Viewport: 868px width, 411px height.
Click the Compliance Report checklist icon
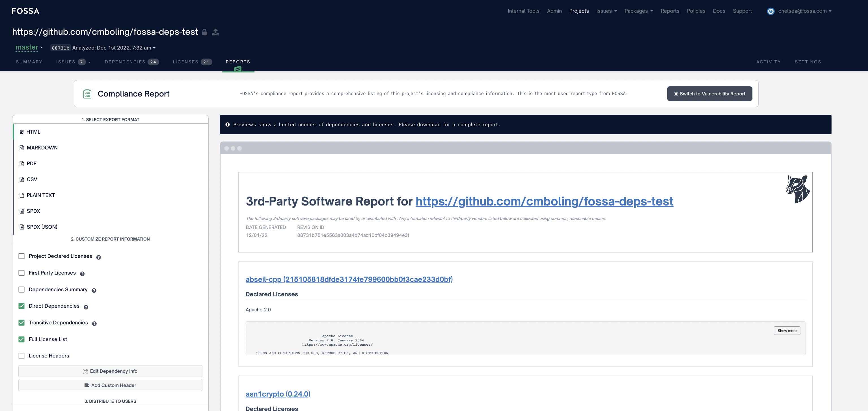pos(87,94)
